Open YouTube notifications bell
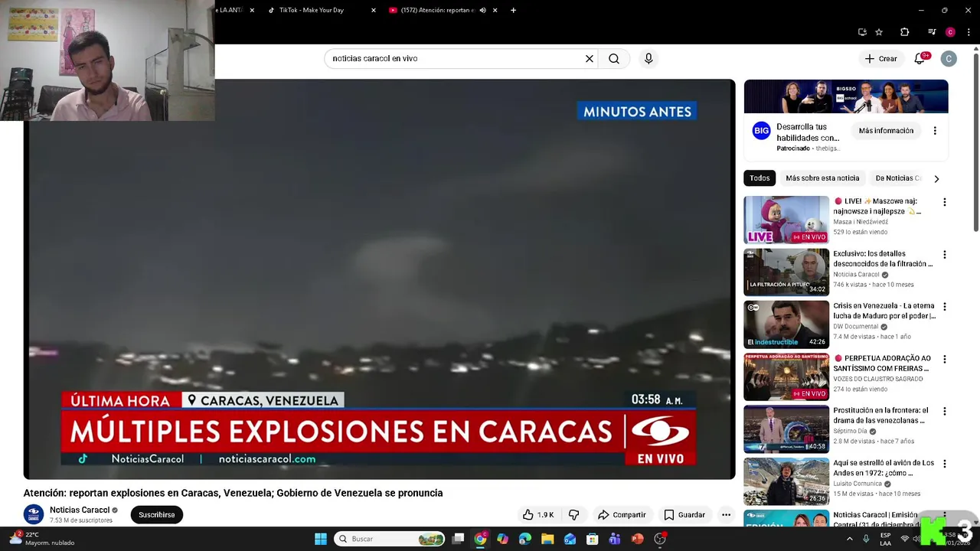 coord(920,58)
